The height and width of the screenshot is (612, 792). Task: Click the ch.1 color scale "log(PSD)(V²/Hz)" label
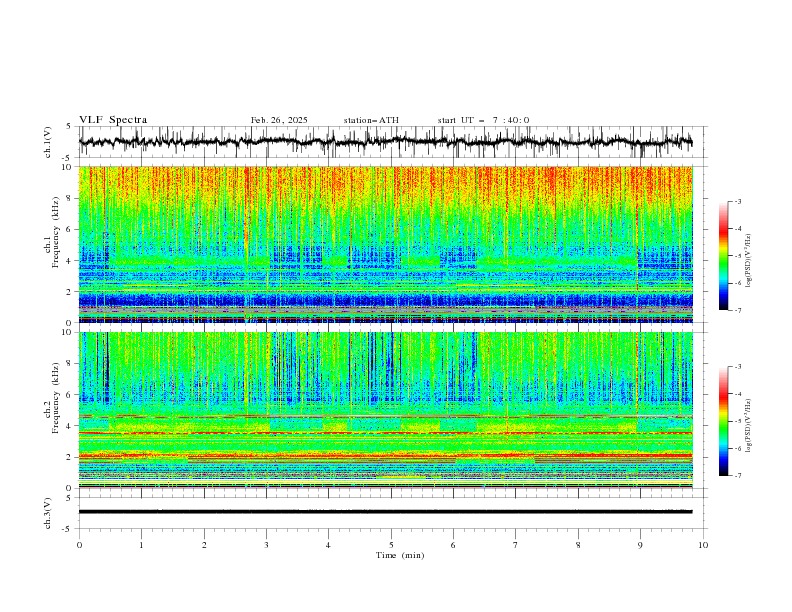(749, 261)
